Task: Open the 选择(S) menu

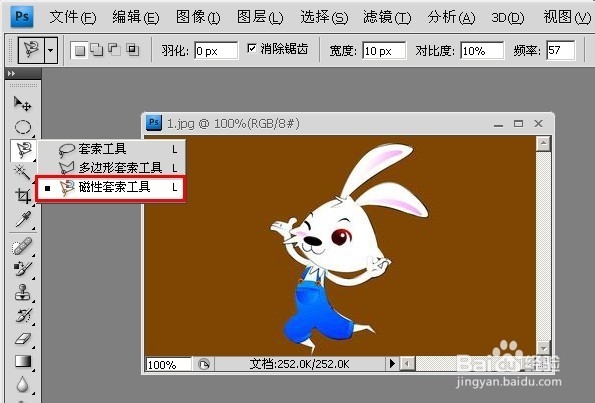Action: (324, 17)
